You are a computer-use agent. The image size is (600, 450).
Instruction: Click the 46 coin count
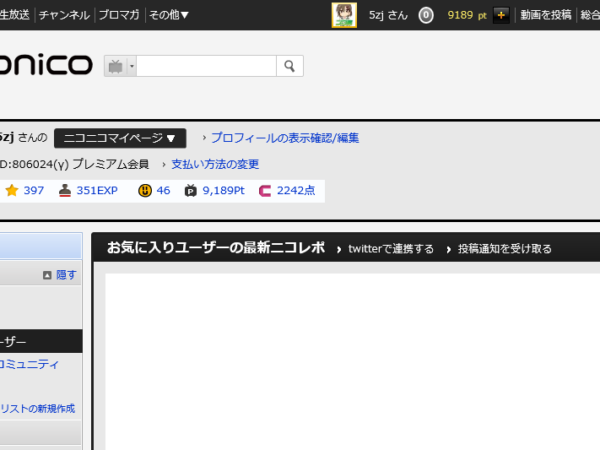tap(163, 190)
